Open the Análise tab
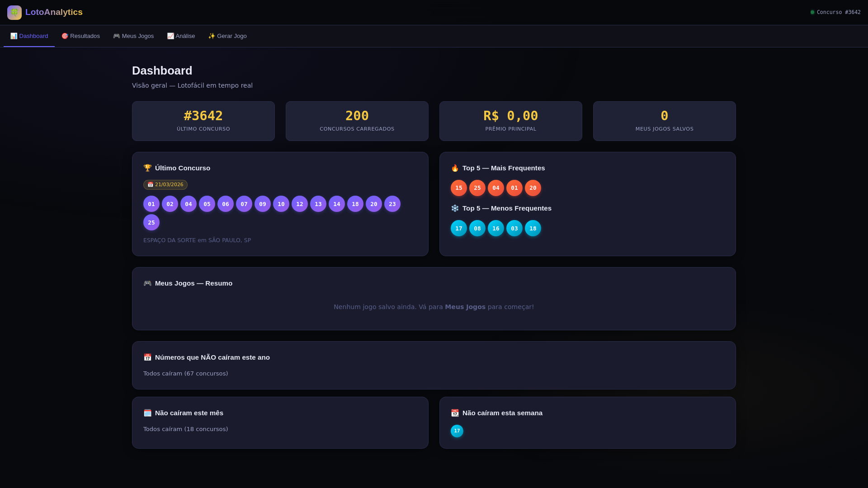This screenshot has height=488, width=868. tap(181, 36)
